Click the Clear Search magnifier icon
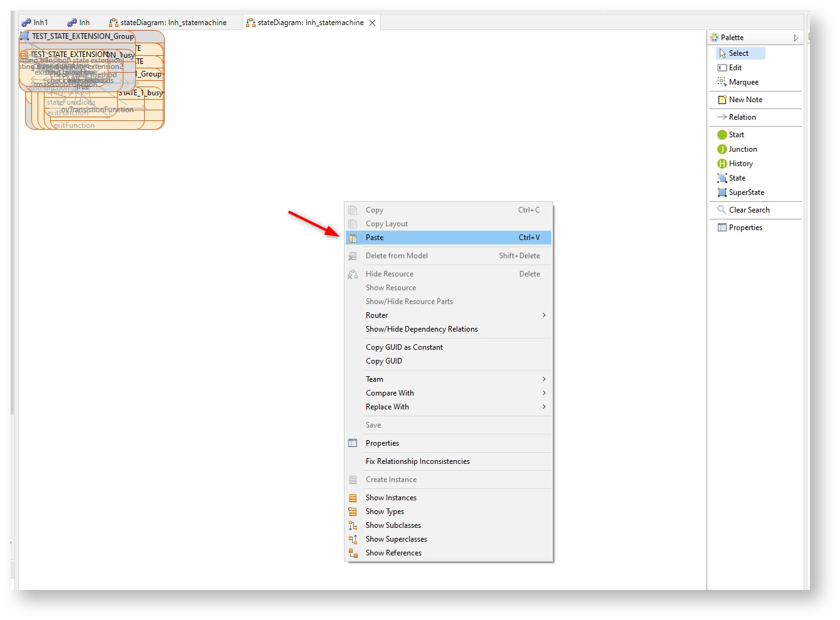 click(722, 210)
